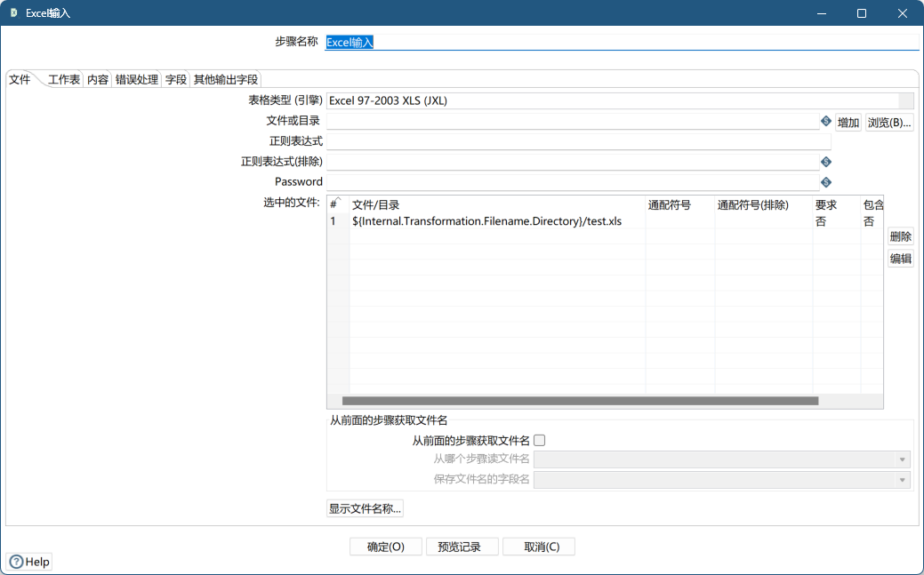Image resolution: width=924 pixels, height=575 pixels.
Task: Select the 其他输出字段 tab
Action: coord(226,80)
